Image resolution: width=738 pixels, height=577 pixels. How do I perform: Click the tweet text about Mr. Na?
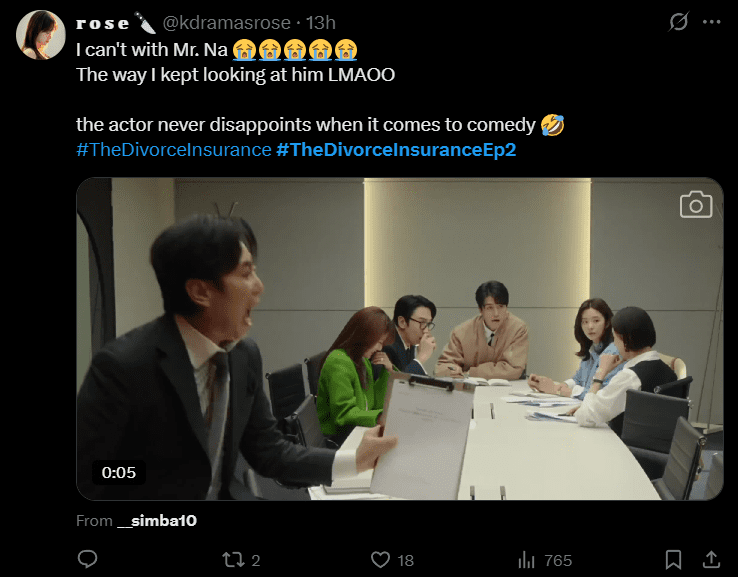(x=151, y=47)
